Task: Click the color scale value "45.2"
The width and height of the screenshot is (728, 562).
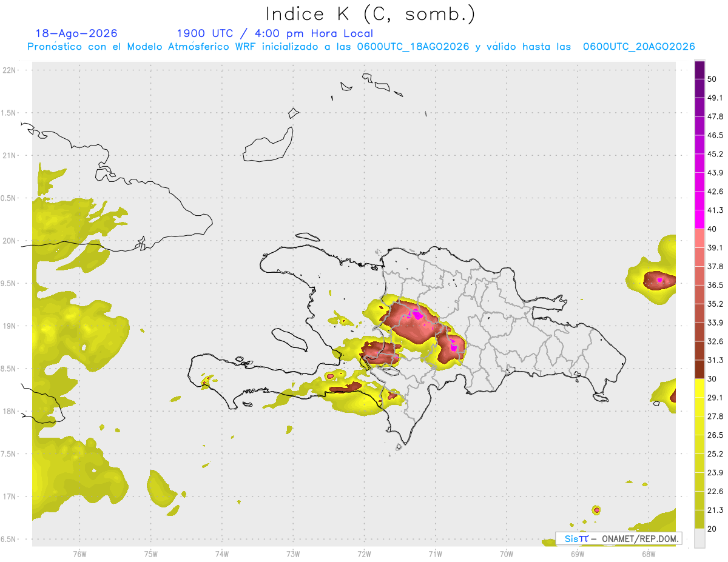Action: click(x=715, y=154)
